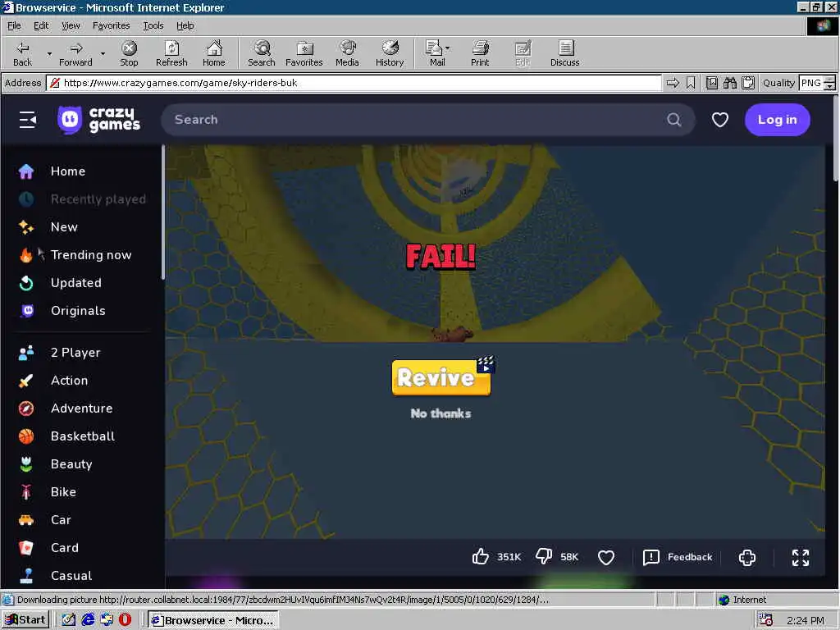Open the Media toolbar button
Image resolution: width=840 pixels, height=630 pixels.
point(347,53)
